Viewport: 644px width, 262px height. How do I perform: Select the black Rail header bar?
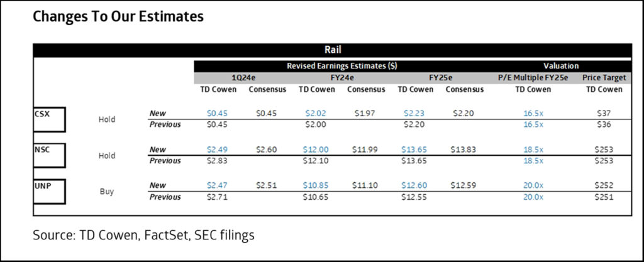coord(331,50)
